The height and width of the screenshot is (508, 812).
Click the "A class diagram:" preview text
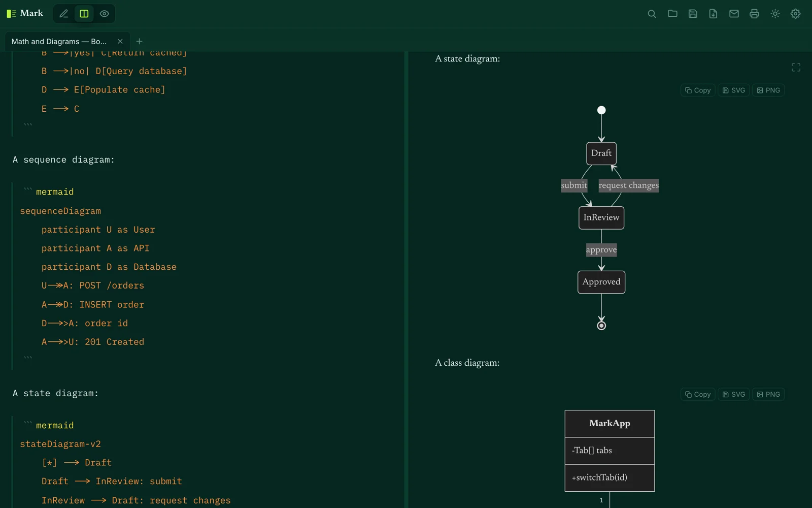click(x=467, y=363)
